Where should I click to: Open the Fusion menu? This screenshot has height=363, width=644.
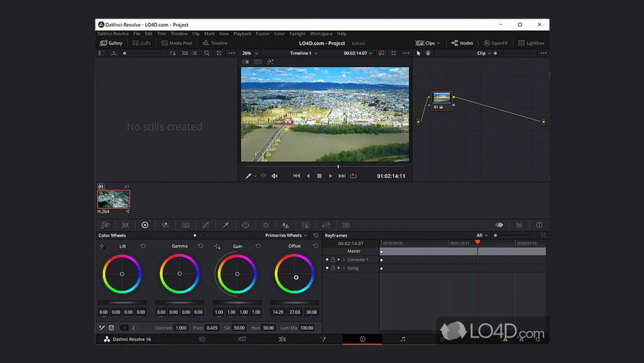coord(263,34)
